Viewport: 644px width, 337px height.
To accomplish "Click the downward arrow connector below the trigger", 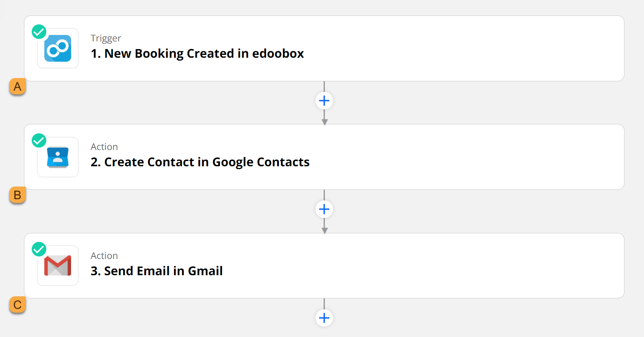I will coord(324,118).
